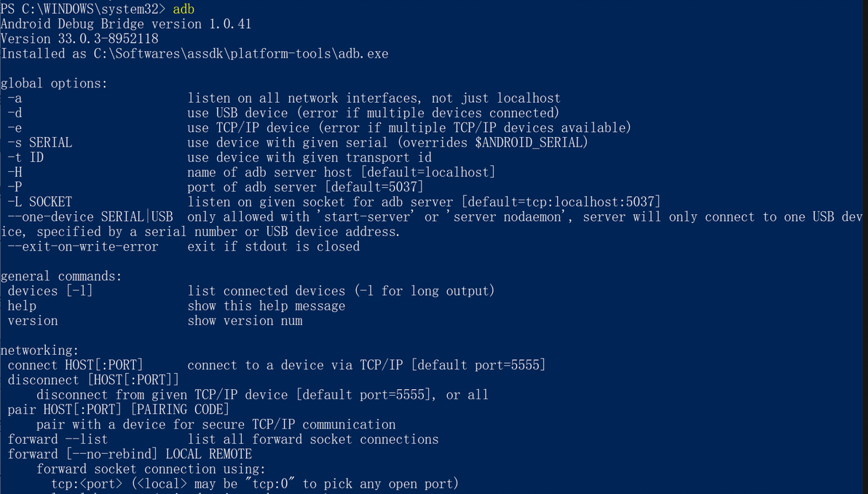This screenshot has height=494, width=868.
Task: Click the '-L SOCKET' option text
Action: [40, 202]
